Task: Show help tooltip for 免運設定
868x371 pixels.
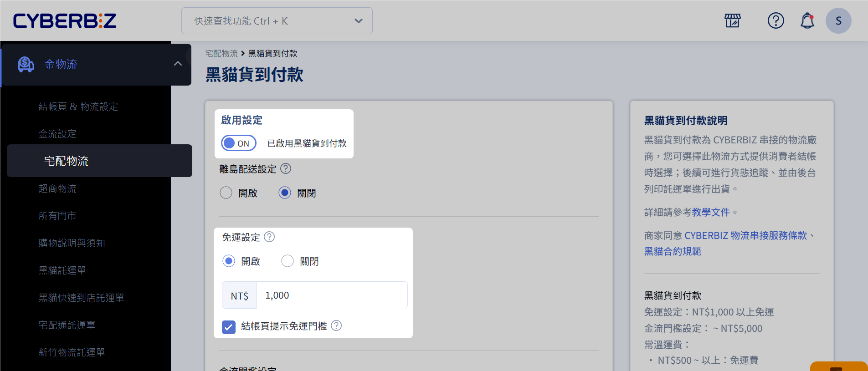Action: coord(269,237)
